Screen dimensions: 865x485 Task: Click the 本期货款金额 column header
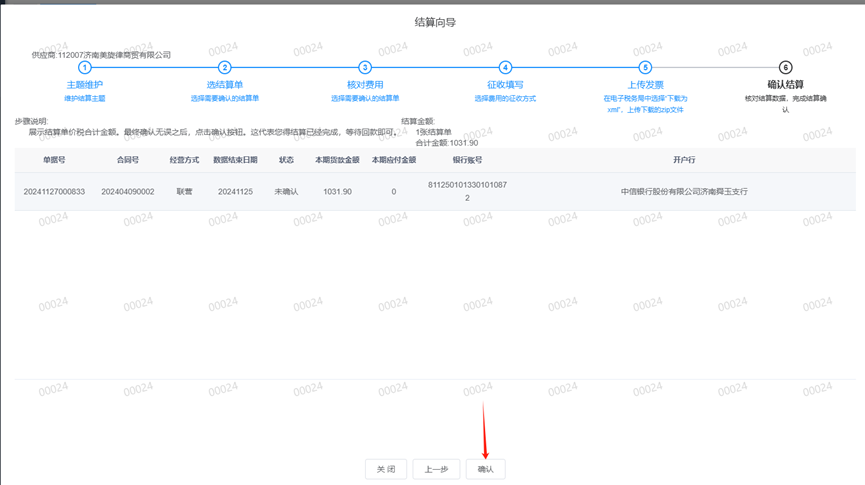click(x=337, y=160)
